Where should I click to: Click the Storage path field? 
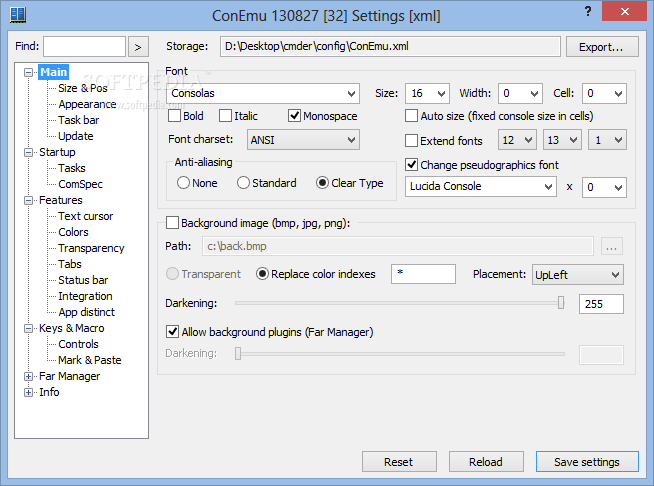[390, 46]
